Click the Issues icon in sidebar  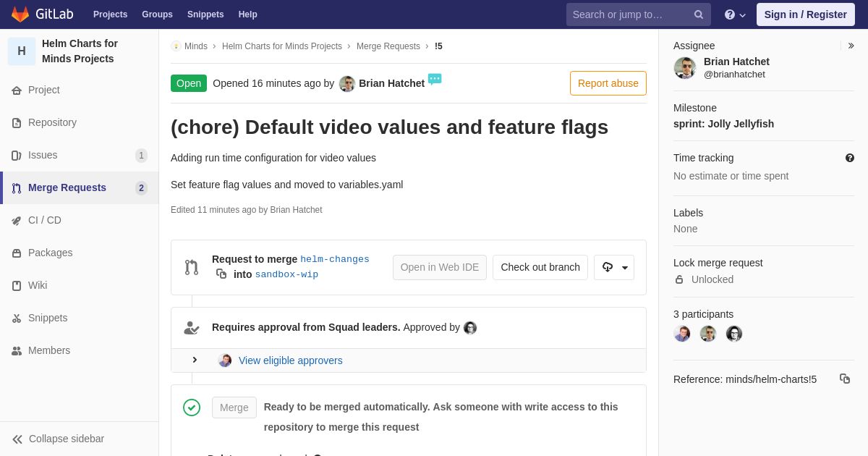[17, 156]
